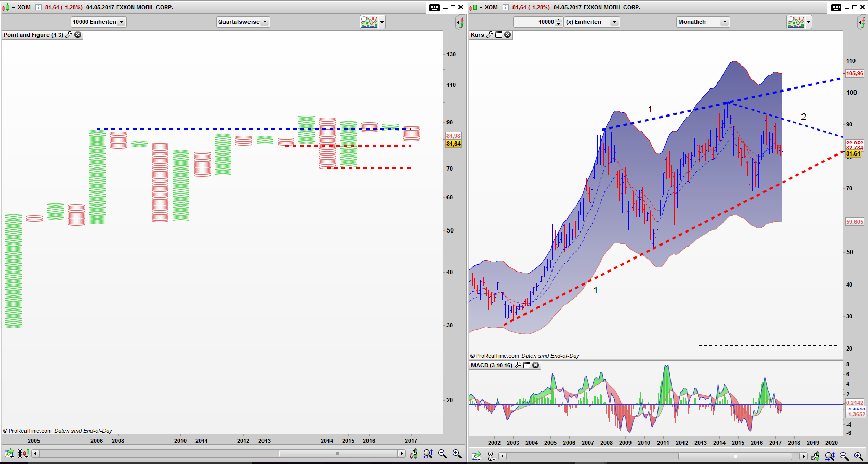Viewport: 868px width, 464px height.
Task: Zoom in on the left chart
Action: tap(457, 454)
